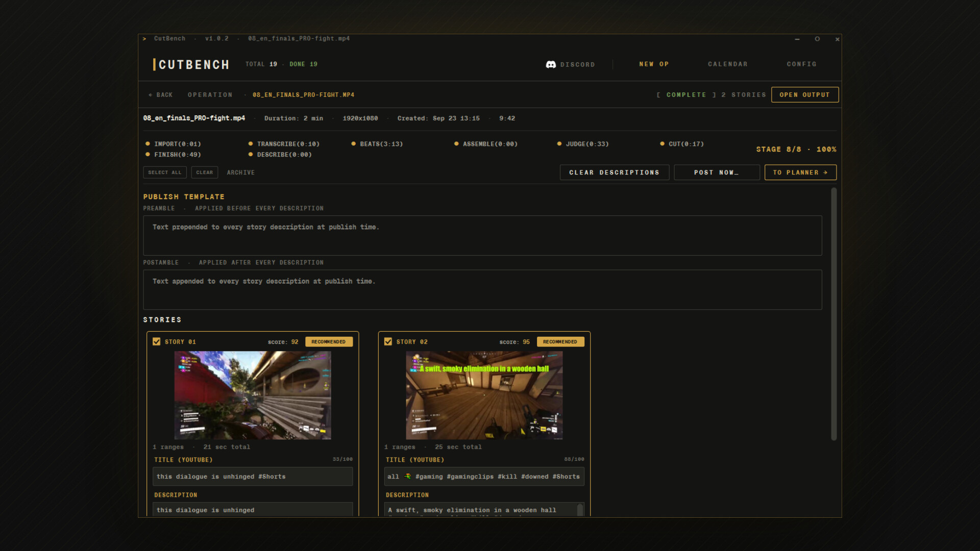Click the Story 01 RECOMMENDED badge

coord(329,342)
